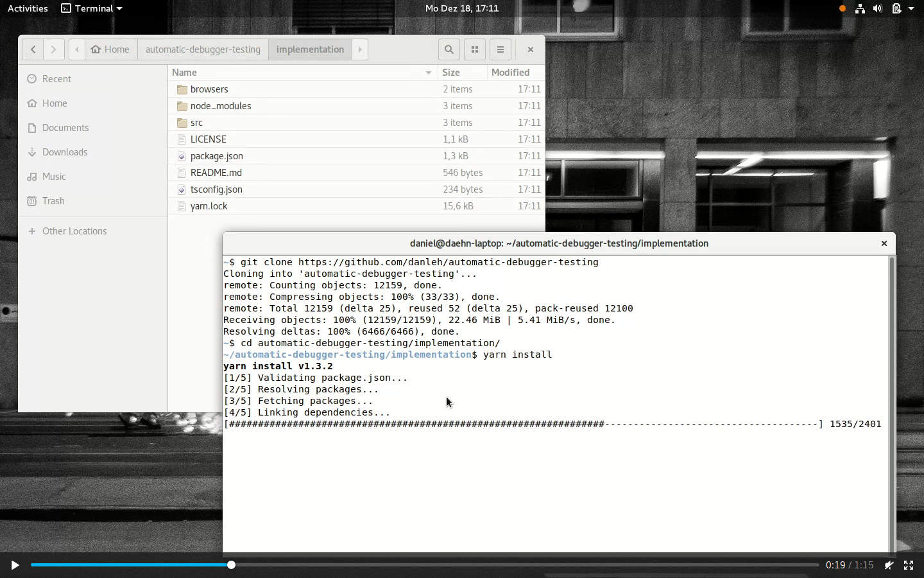Sort files by the Name column
Screen dimensions: 924x578
[x=303, y=73]
